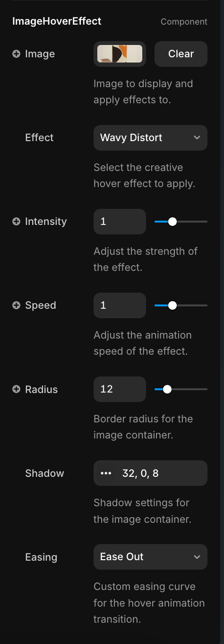
Task: Focus the Radius value field showing 12
Action: [120, 389]
